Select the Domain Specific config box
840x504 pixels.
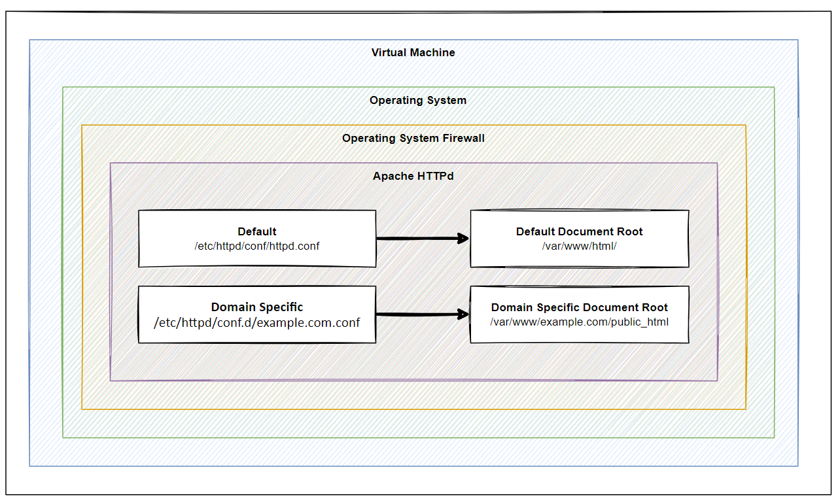[257, 314]
